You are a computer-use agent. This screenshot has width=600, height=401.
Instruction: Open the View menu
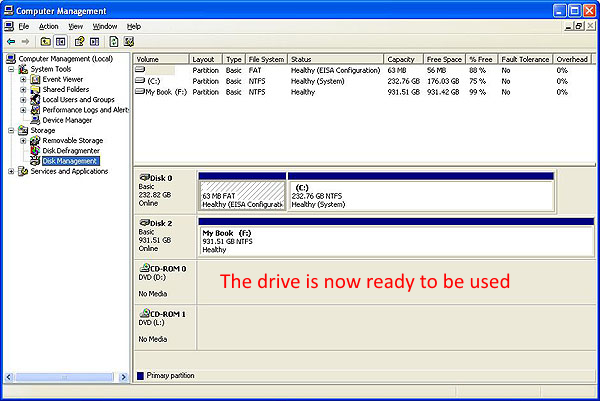[76, 26]
